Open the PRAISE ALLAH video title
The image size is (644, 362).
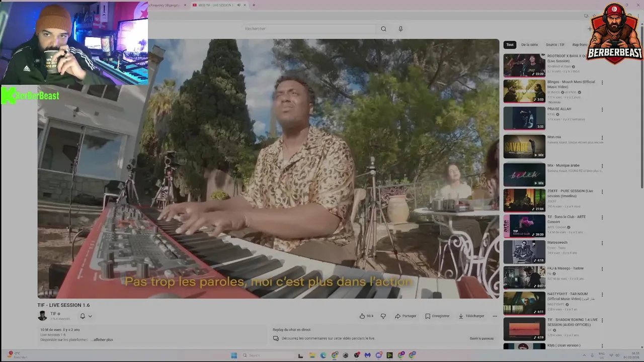(559, 109)
